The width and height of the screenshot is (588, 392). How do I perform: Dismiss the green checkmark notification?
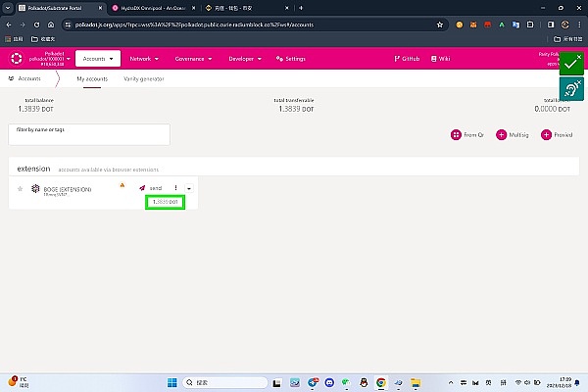(579, 57)
